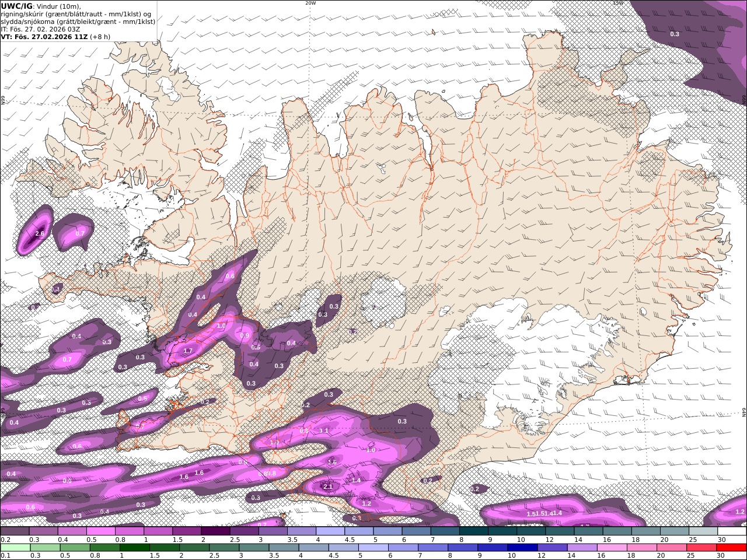Screen dimensions: 747x560
Task: Click the '1.7' precipitation value on the map
Action: click(x=188, y=351)
